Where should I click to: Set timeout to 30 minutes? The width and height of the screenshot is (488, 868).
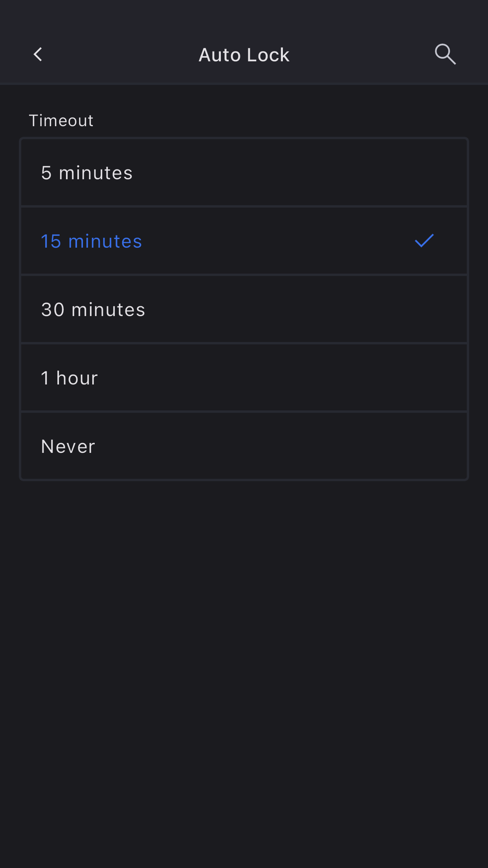pos(244,309)
